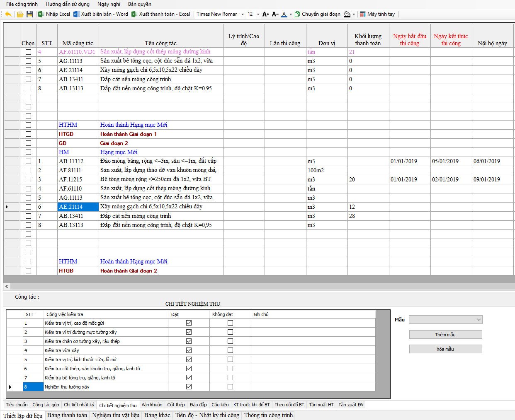Open the Hướng dẫn sử dụng menu

(68, 4)
